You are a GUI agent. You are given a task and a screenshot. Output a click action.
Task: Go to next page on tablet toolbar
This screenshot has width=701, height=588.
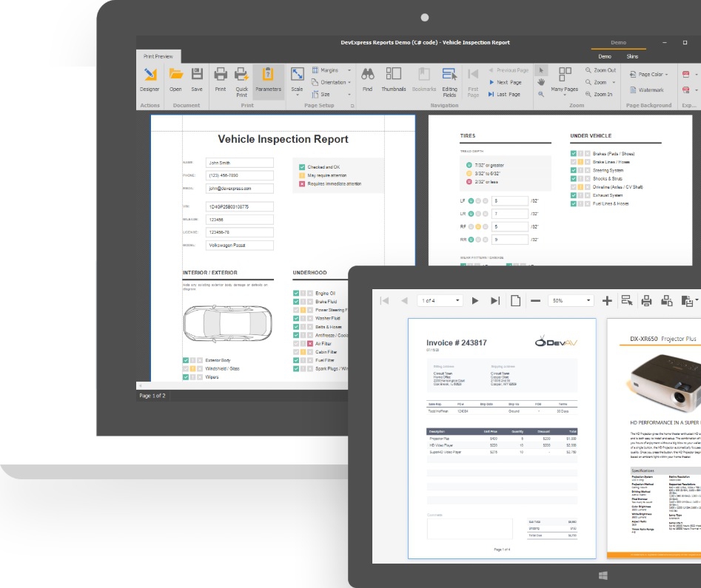coord(475,301)
